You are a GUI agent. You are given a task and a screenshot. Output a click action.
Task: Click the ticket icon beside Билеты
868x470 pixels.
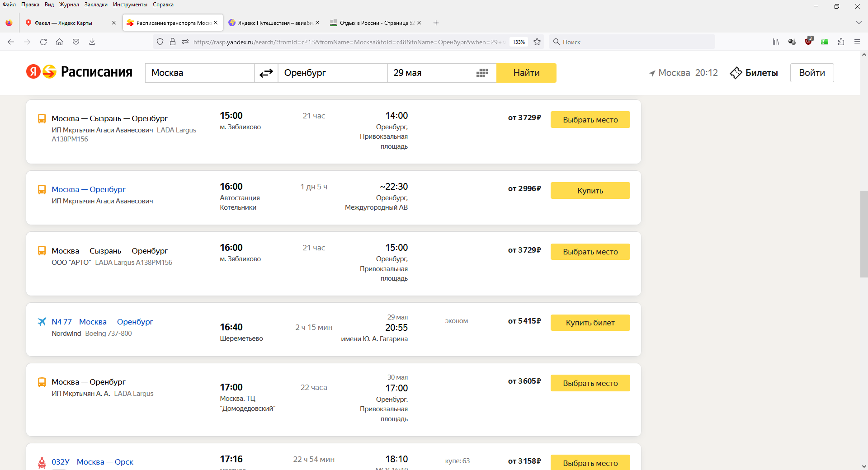736,73
